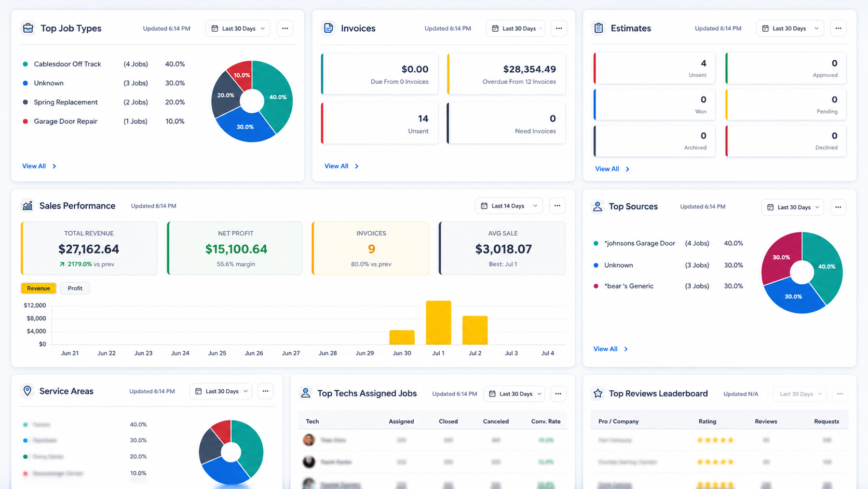Click the 4 Unsent estimates tile

[654, 68]
